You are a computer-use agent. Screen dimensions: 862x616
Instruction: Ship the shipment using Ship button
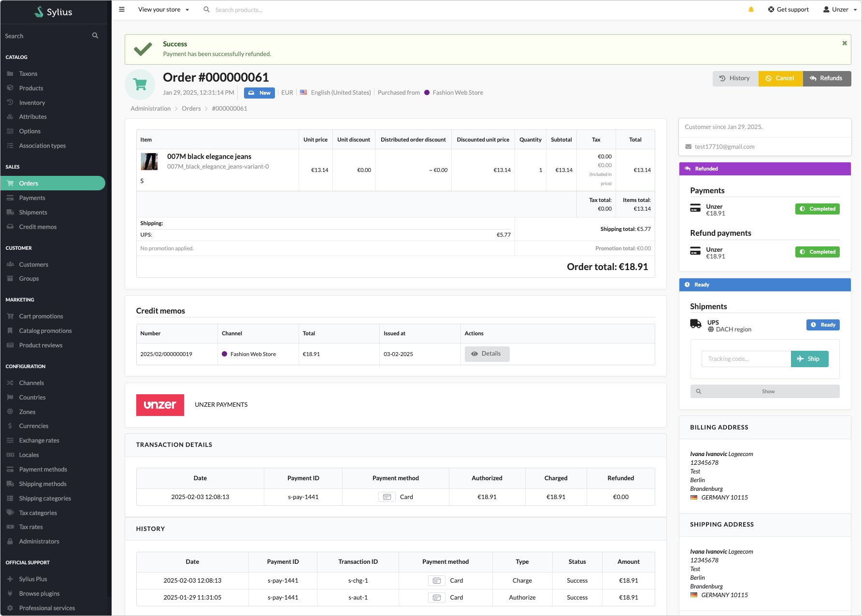(809, 359)
